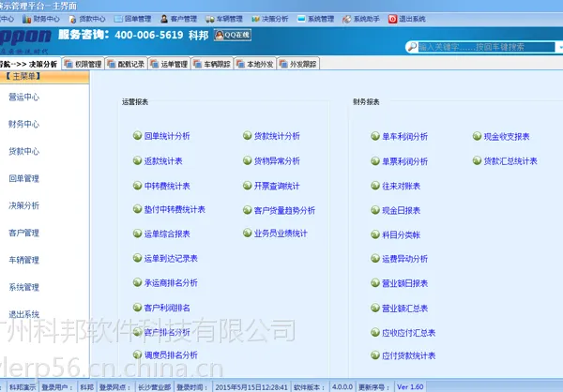Open 客户管理 in the top menu bar
The height and width of the screenshot is (392, 563).
click(x=178, y=19)
